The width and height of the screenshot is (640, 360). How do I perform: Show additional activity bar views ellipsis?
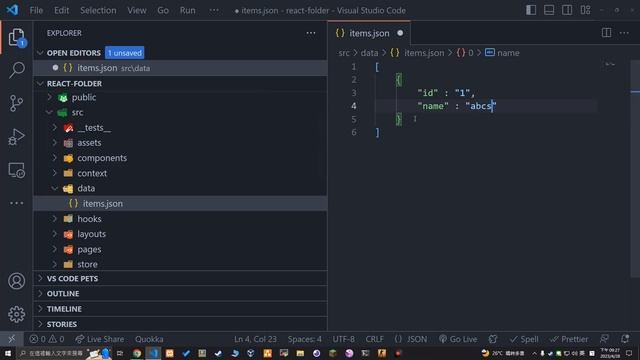click(16, 203)
